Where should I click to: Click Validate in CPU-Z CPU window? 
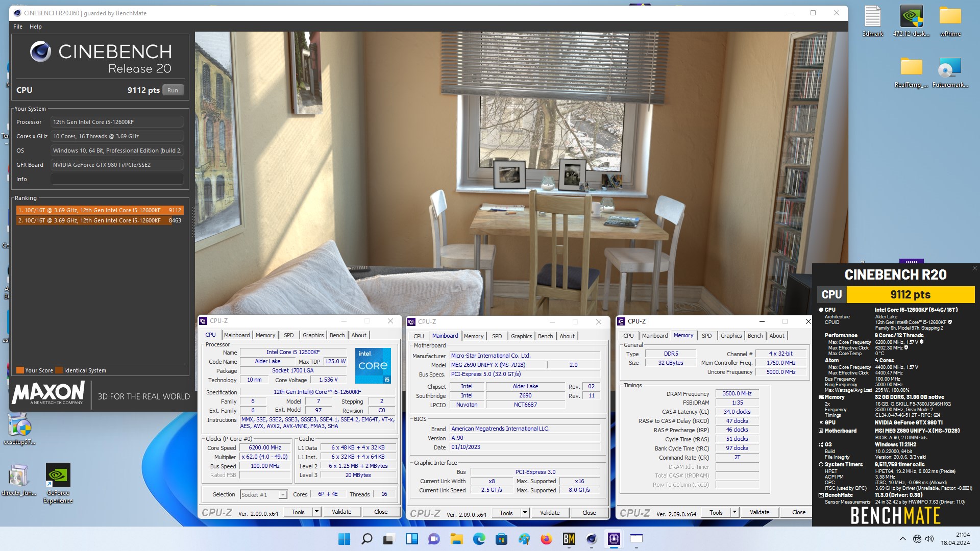[x=341, y=512]
